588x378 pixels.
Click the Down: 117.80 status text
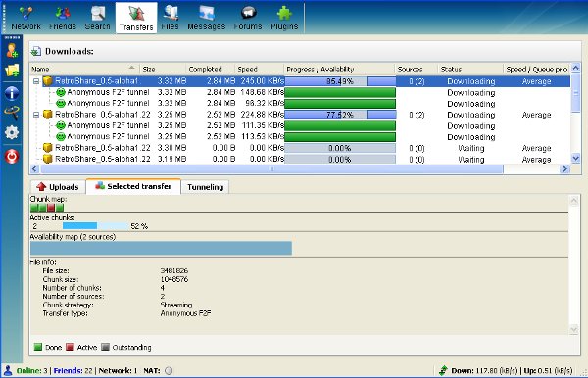484,370
